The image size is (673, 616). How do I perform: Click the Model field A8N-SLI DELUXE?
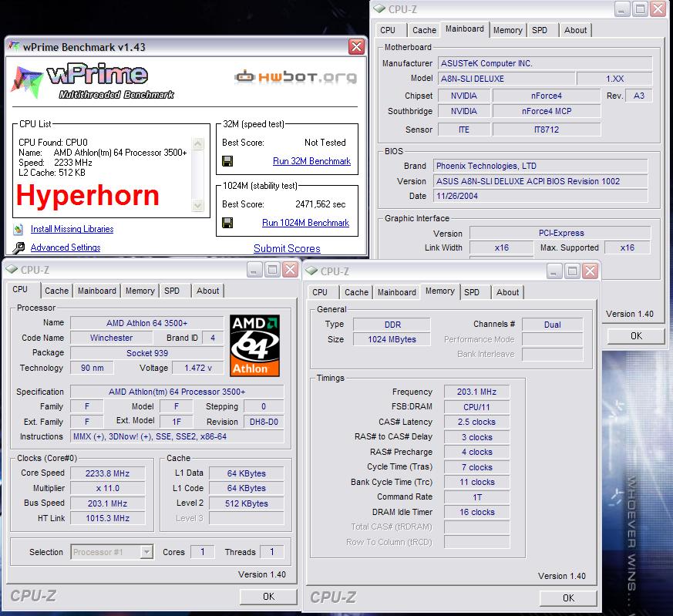(506, 79)
